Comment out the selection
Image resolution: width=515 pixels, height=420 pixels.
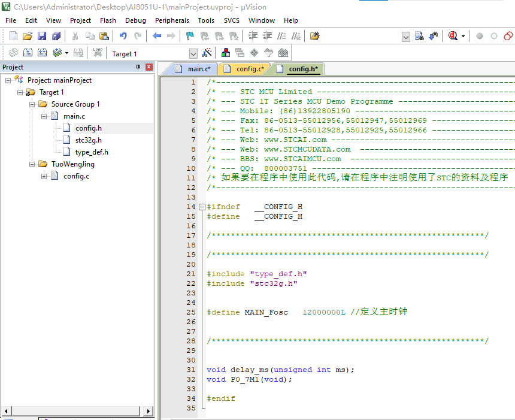coord(281,36)
